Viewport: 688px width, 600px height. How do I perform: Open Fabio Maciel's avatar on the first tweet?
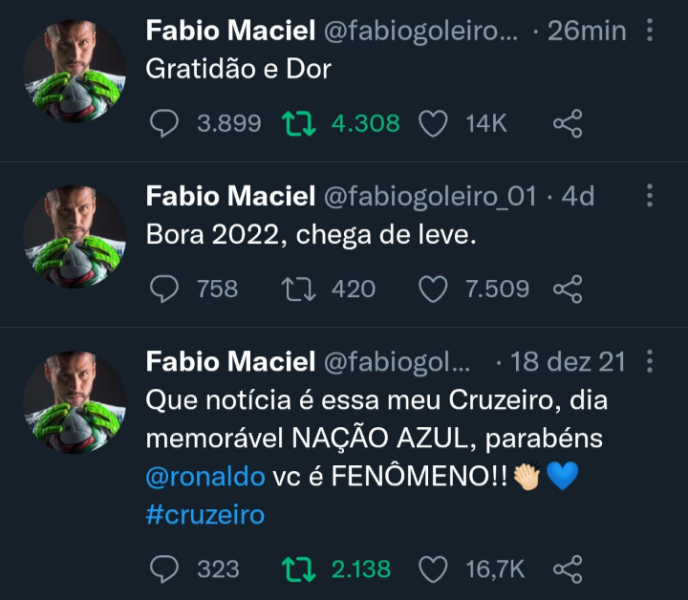tap(75, 71)
